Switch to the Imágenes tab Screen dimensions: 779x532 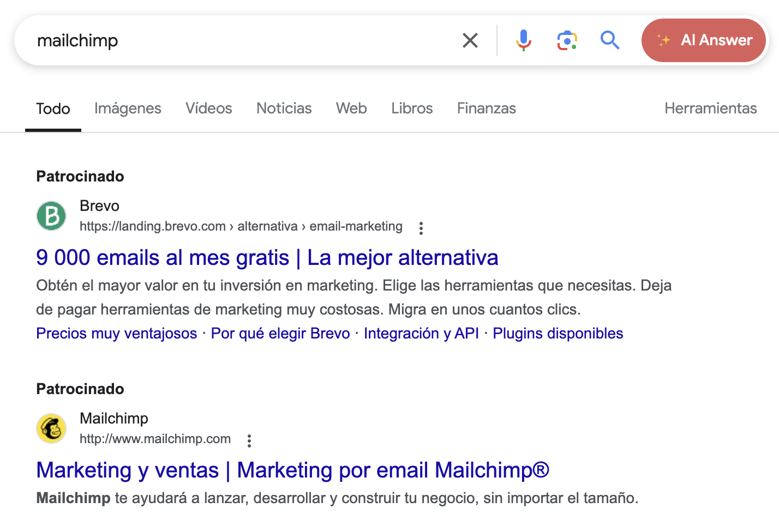click(x=128, y=108)
